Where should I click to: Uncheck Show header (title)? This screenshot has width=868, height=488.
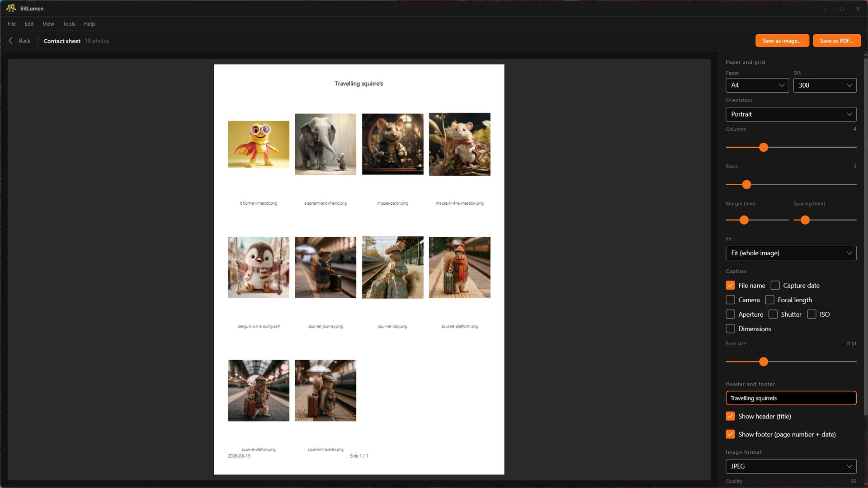click(730, 416)
